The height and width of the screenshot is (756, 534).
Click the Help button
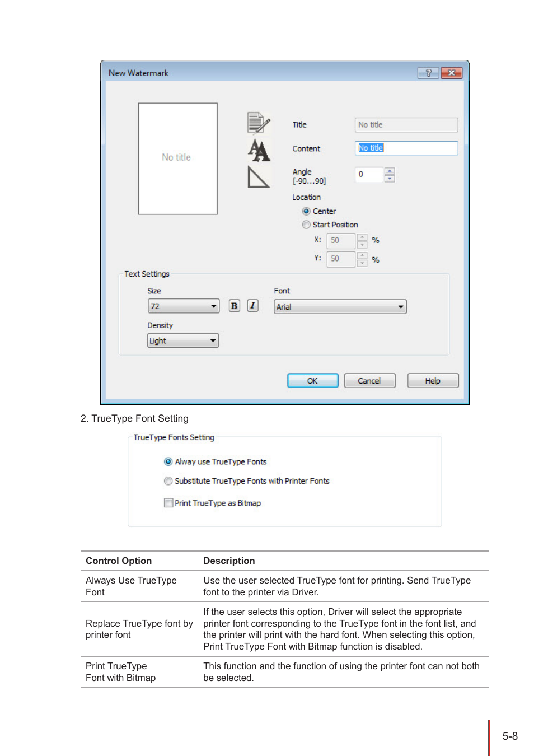(433, 381)
